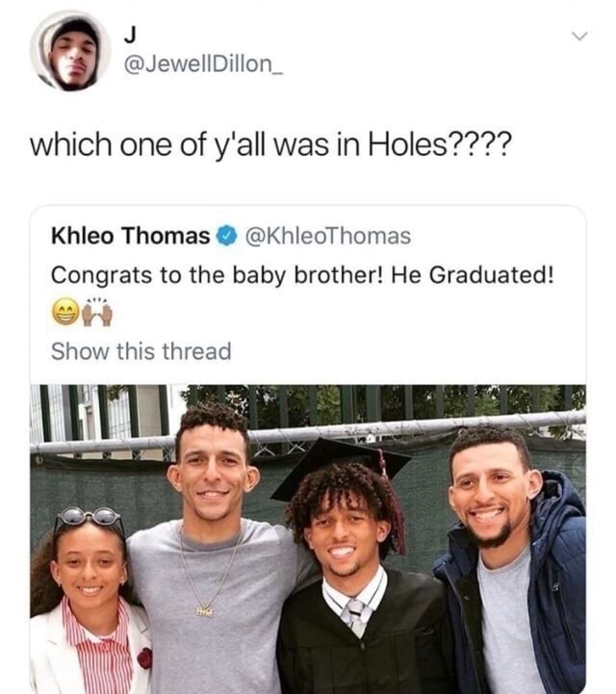
Task: Open J's profile avatar photo
Action: point(70,50)
